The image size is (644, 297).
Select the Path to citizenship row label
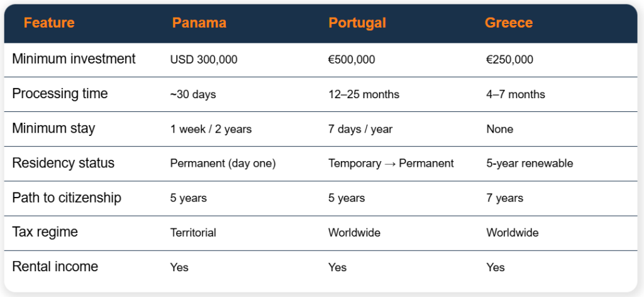click(67, 198)
